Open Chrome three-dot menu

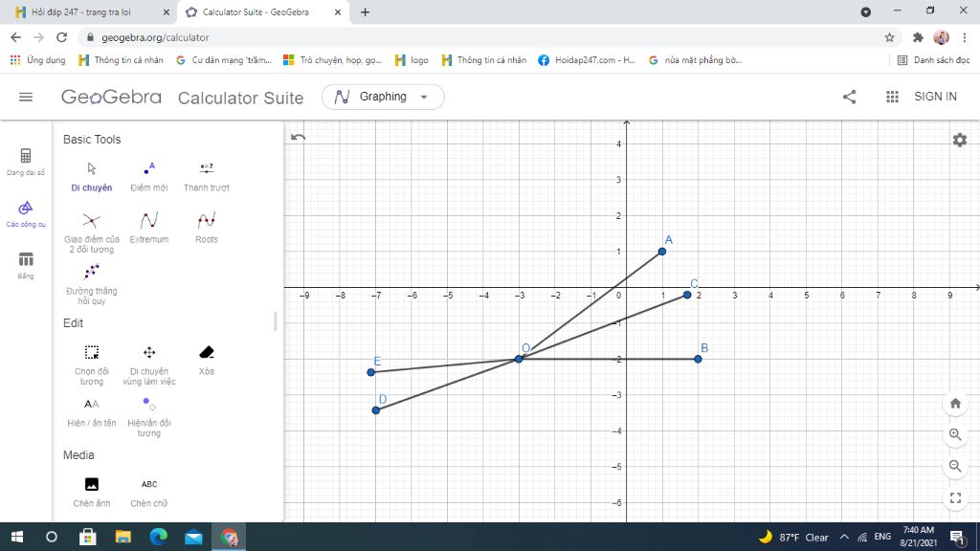click(x=965, y=37)
